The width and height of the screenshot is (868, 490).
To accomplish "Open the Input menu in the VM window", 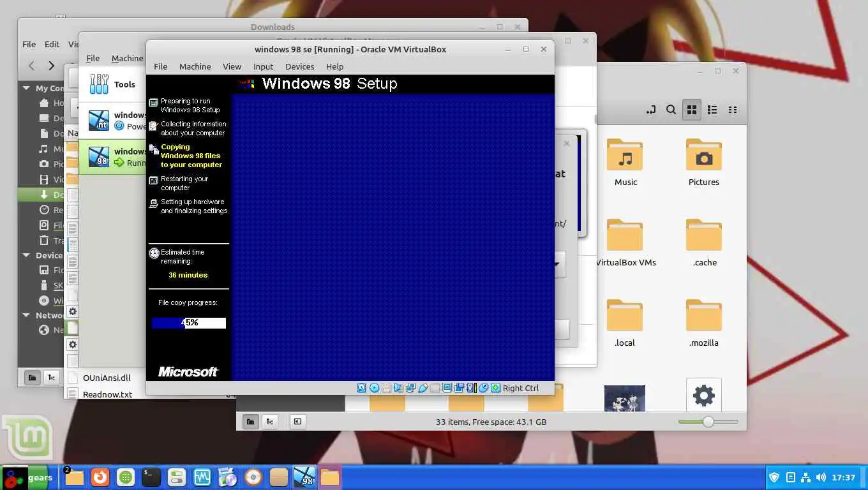I will [263, 66].
